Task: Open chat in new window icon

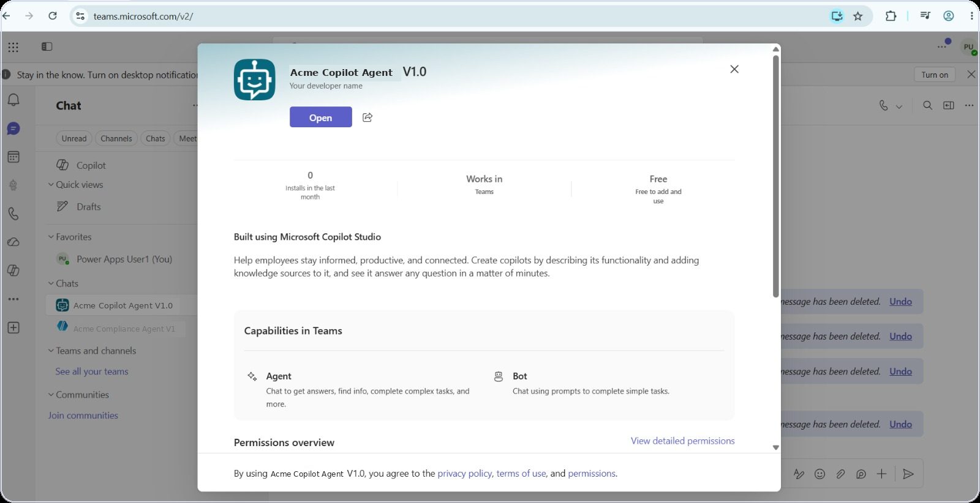Action: [949, 105]
